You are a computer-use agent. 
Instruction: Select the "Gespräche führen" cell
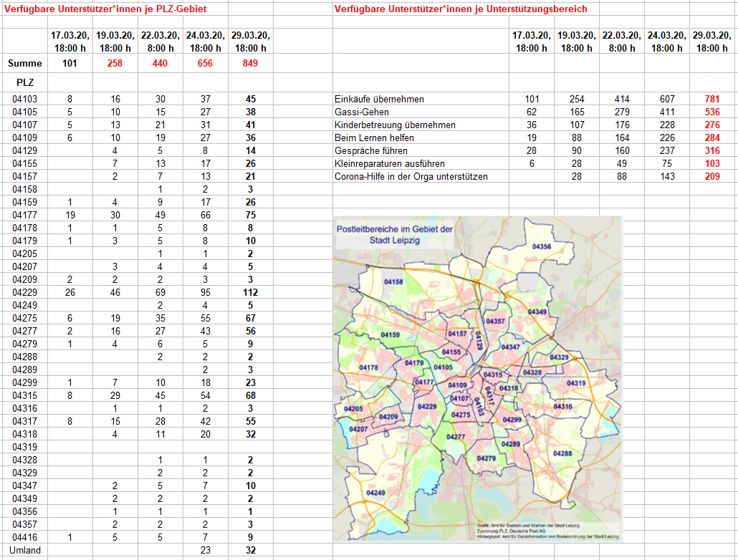[x=371, y=150]
